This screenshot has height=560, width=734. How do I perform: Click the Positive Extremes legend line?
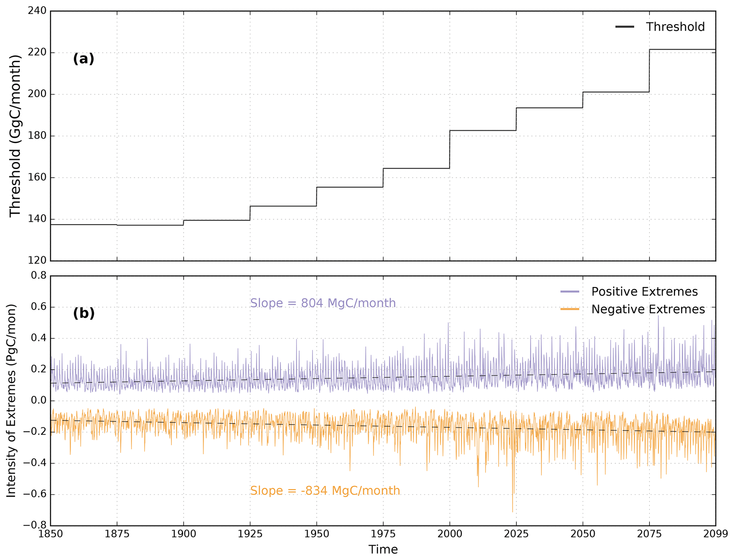[570, 292]
